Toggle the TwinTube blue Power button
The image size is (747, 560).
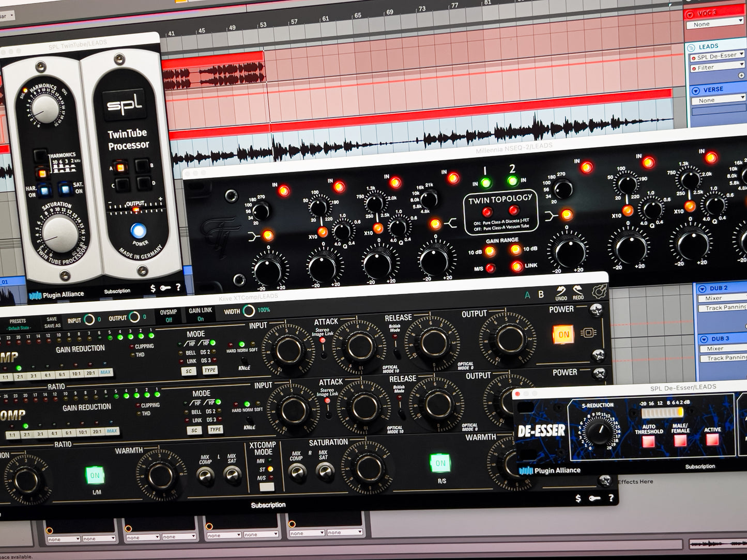click(138, 230)
